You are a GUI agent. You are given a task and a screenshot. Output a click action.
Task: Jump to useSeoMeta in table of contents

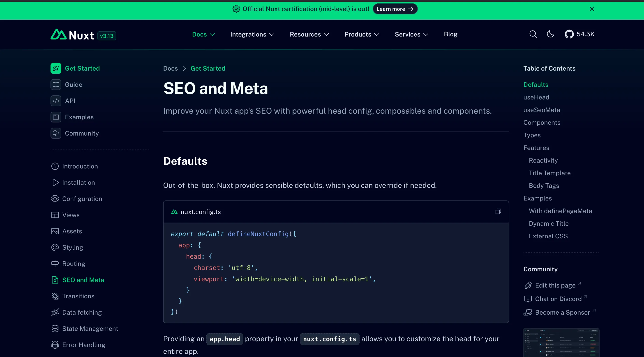pyautogui.click(x=542, y=110)
